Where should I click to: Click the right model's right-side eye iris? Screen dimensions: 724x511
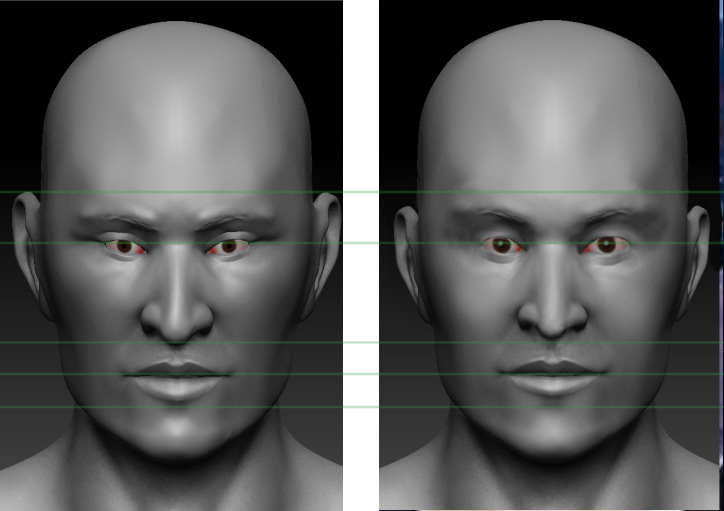(605, 245)
